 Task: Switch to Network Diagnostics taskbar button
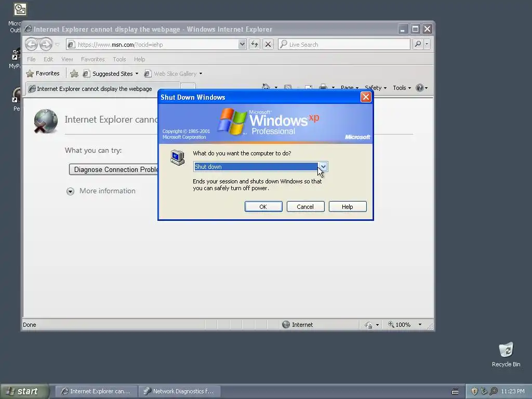180,391
